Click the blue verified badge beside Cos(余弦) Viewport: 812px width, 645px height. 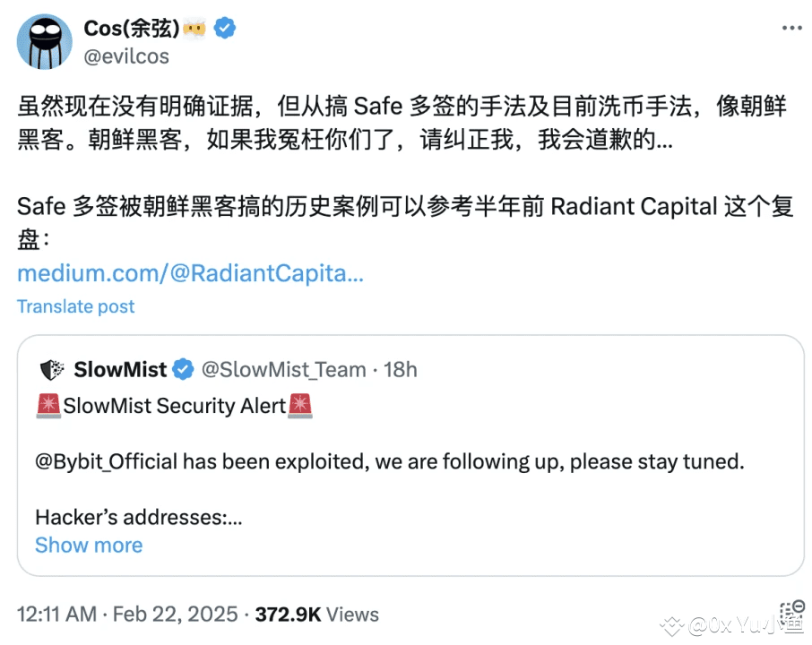click(224, 28)
